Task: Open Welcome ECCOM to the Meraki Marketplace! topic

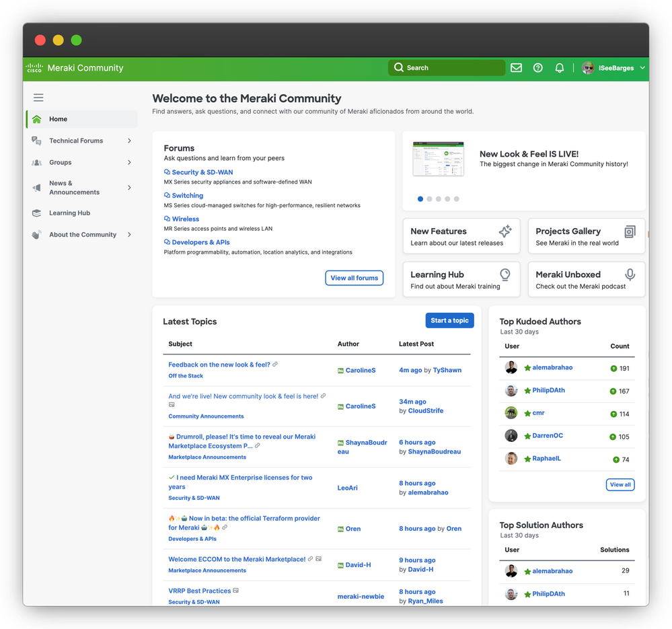Action: [x=237, y=559]
